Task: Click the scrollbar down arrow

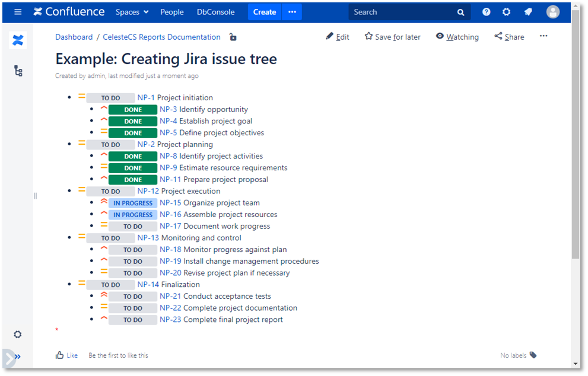Action: pyautogui.click(x=576, y=364)
